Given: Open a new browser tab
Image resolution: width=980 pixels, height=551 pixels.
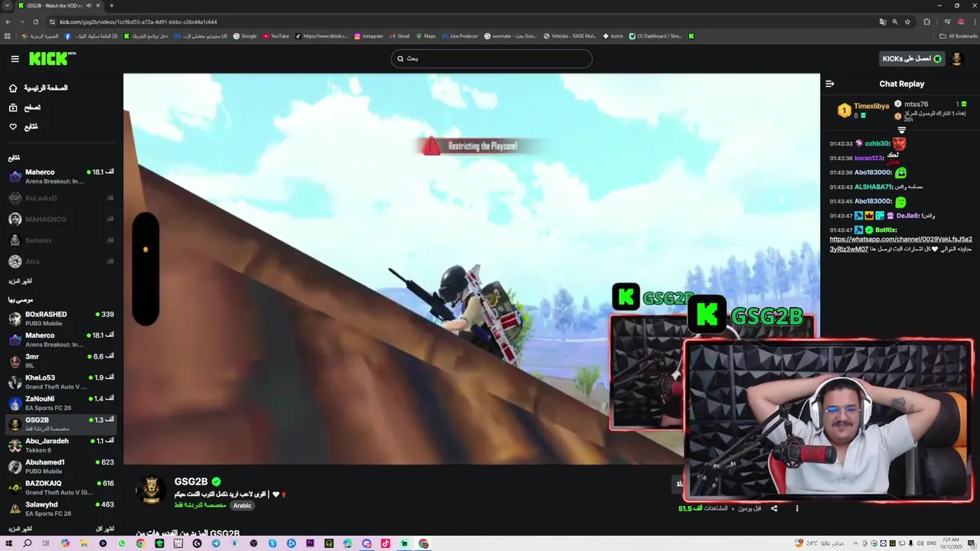Looking at the screenshot, I should [111, 6].
